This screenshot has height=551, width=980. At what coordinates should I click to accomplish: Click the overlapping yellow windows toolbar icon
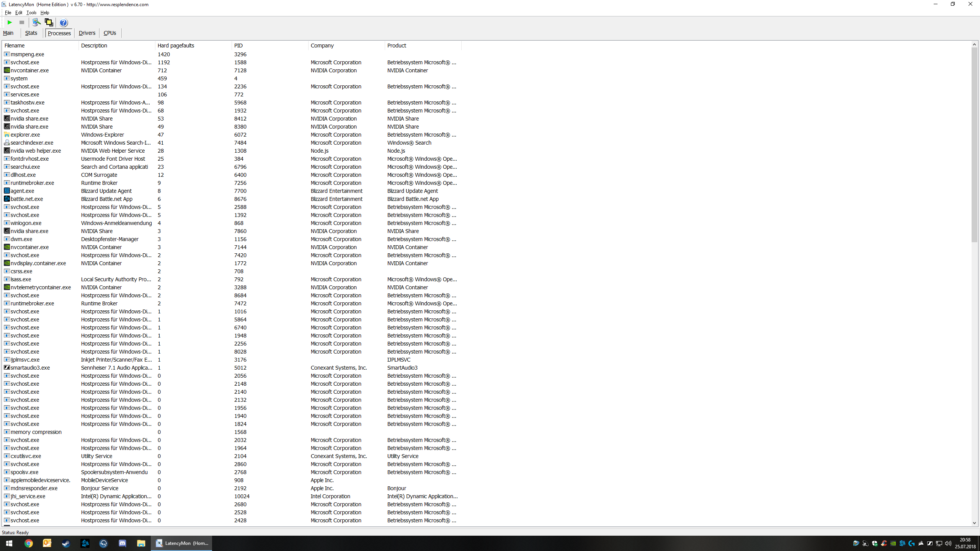(49, 23)
